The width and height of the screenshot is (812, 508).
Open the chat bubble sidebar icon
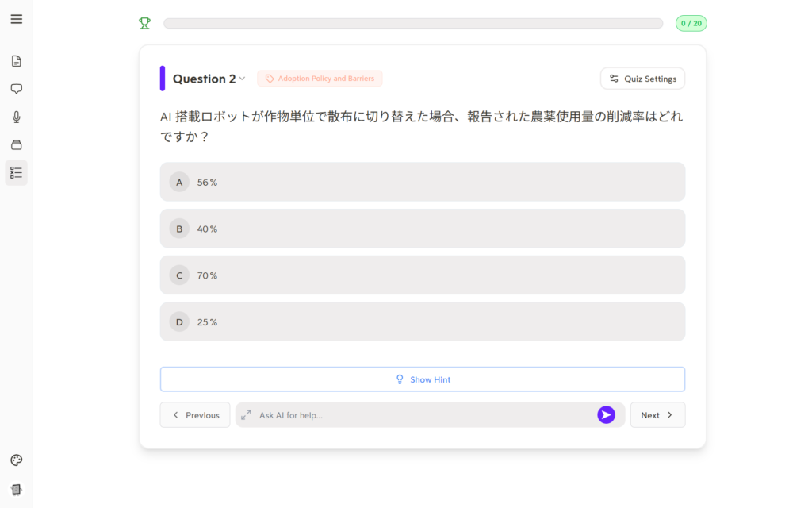pyautogui.click(x=16, y=89)
